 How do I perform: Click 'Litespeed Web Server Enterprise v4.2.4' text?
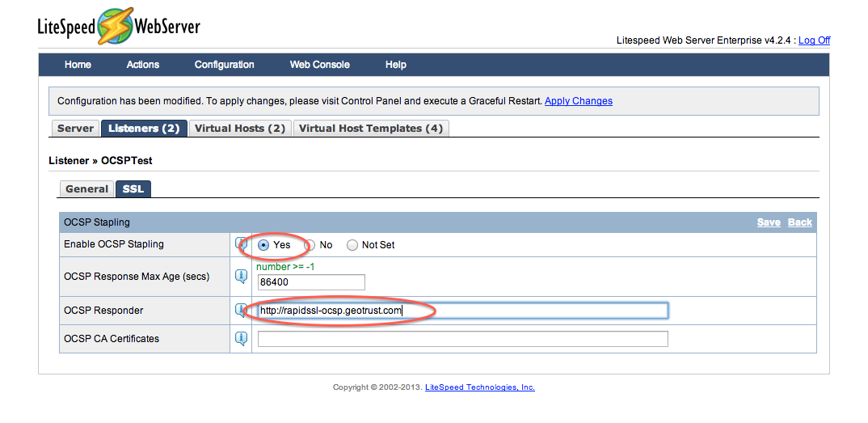[x=706, y=40]
